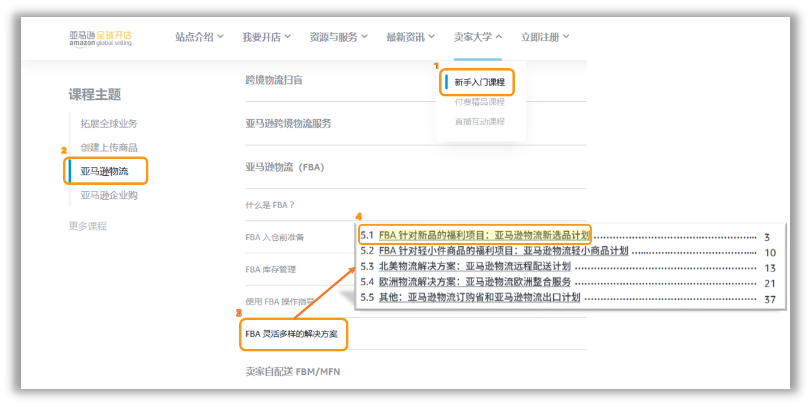811x407 pixels.
Task: Open chapter 5.5 订购省和出口计划
Action: 479,297
